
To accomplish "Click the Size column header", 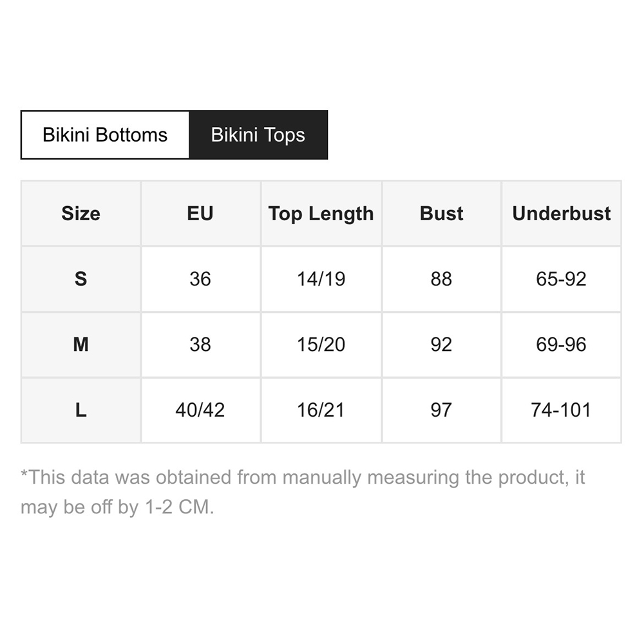I will click(81, 214).
